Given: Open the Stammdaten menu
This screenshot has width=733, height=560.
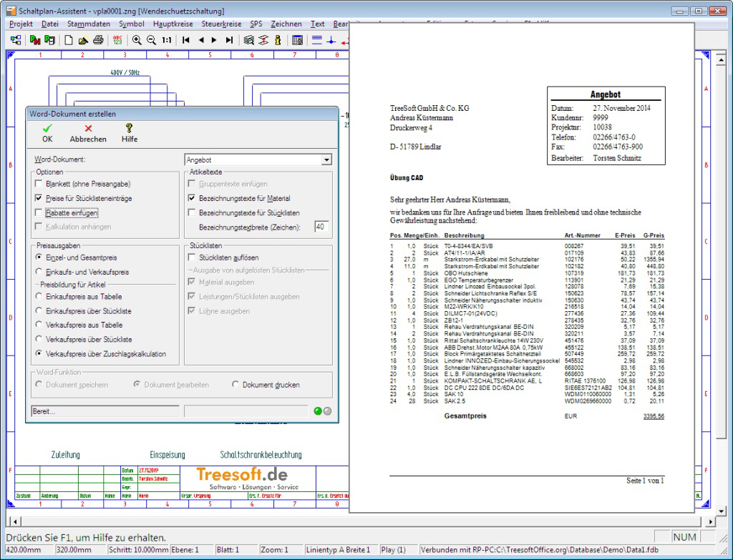Looking at the screenshot, I should [x=88, y=24].
